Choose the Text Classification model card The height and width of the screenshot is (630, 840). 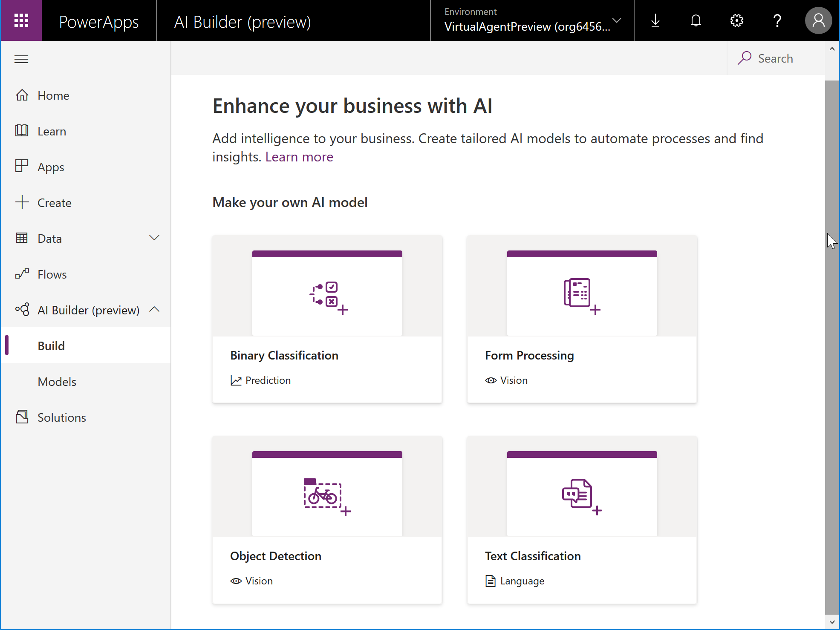pos(582,520)
